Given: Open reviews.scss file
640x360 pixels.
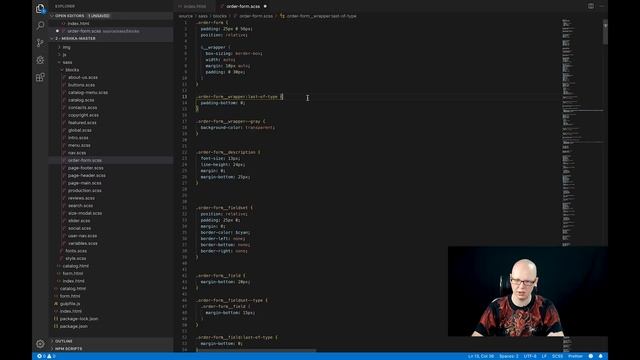Looking at the screenshot, I should click(81, 198).
